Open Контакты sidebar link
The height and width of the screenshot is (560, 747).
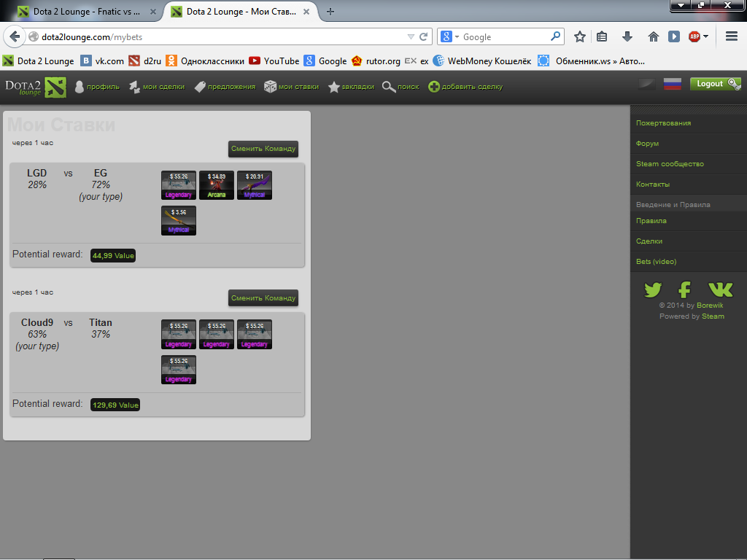point(653,184)
